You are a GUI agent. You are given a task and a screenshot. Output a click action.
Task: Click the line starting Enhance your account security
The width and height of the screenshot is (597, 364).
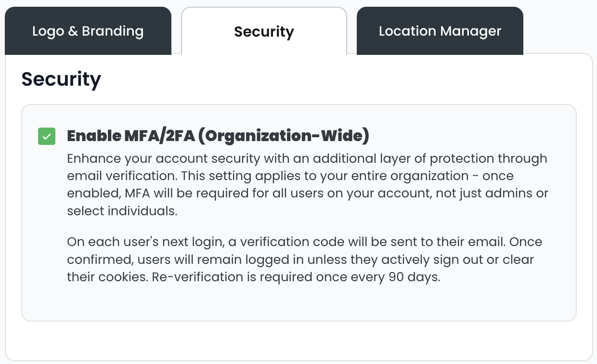tap(307, 158)
